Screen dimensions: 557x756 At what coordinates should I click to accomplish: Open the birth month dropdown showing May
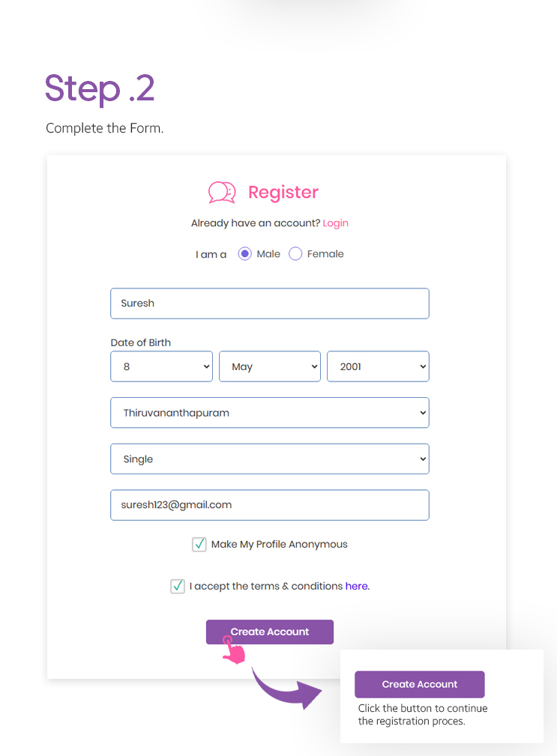(270, 366)
